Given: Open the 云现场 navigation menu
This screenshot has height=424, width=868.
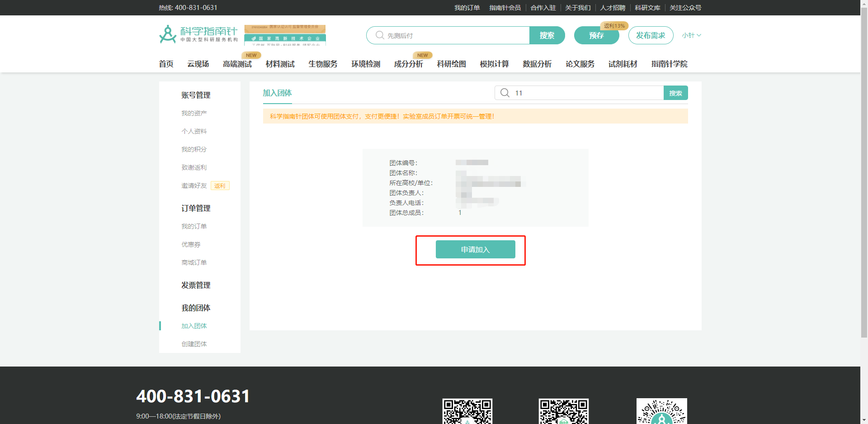Looking at the screenshot, I should pyautogui.click(x=198, y=64).
